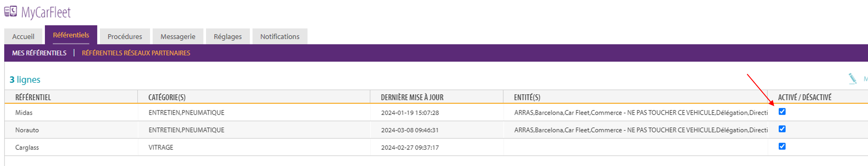Click the Entité(s) column header
This screenshot has width=868, height=166.
coord(527,97)
